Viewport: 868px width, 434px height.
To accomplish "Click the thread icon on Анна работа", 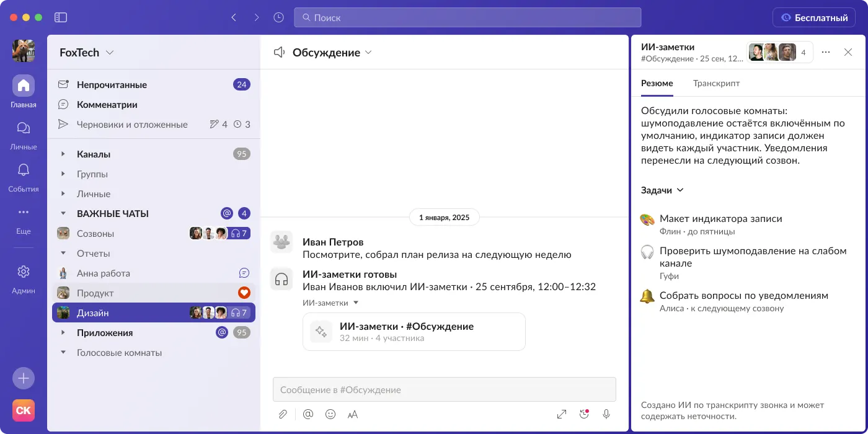I will (x=244, y=273).
